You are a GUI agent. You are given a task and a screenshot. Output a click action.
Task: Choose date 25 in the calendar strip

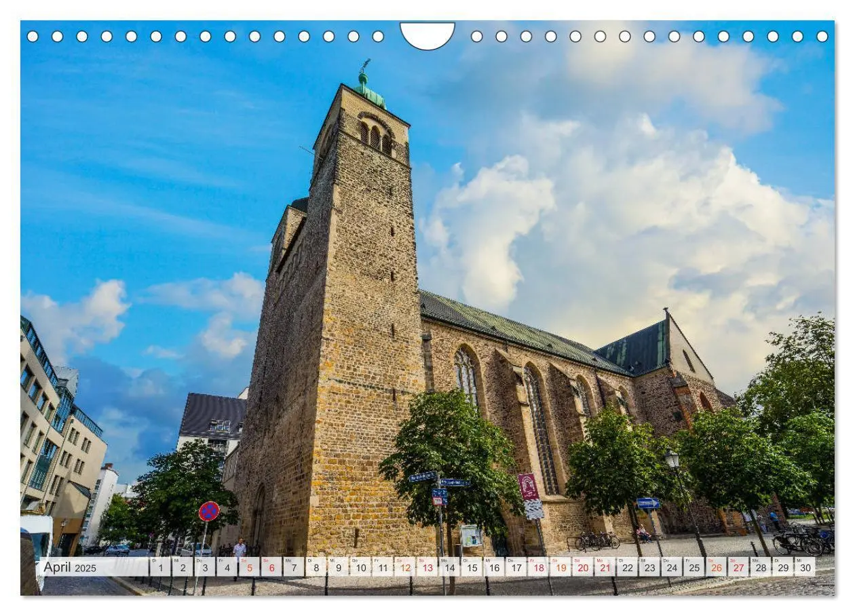click(x=693, y=567)
